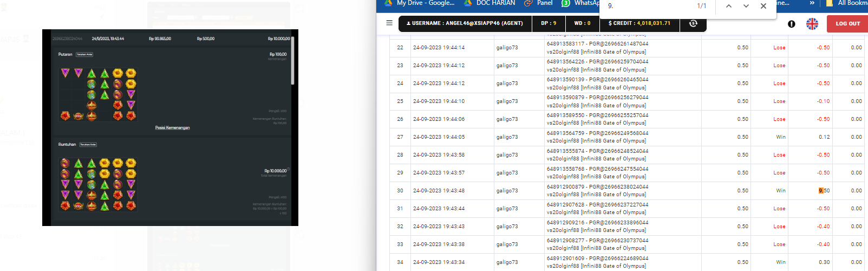Click the credit refresh icon
868x271 pixels.
point(693,23)
